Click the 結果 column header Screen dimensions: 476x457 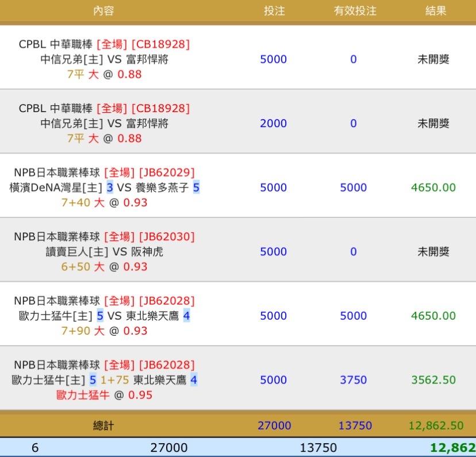click(435, 11)
